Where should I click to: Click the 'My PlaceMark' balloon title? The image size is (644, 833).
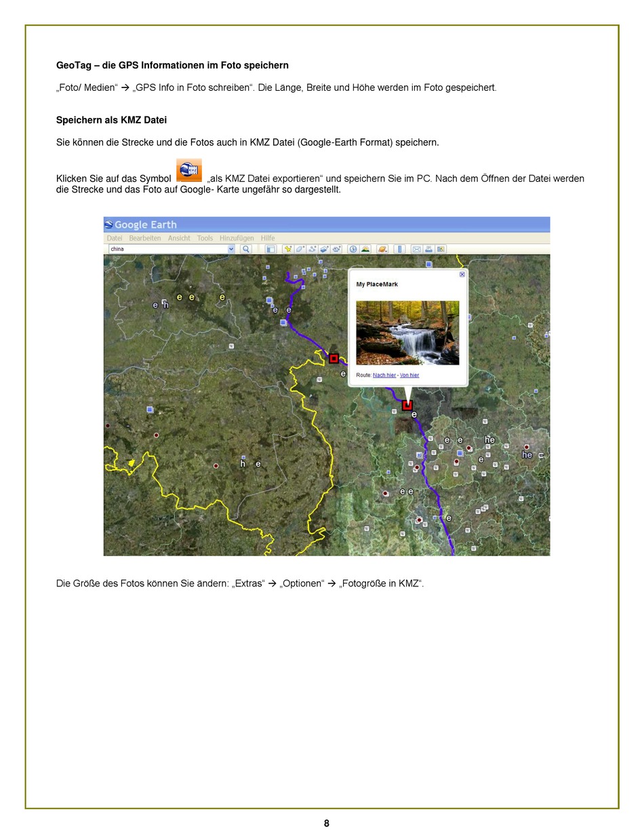tap(377, 284)
